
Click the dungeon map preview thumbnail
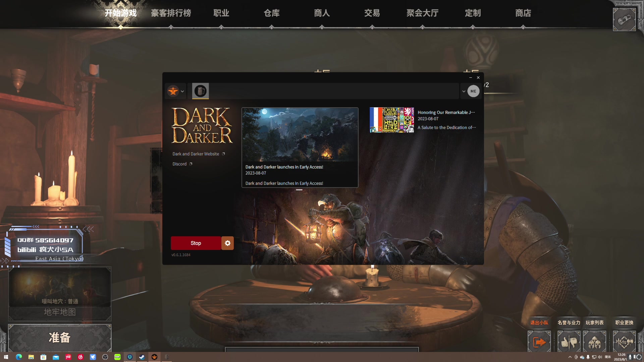tap(60, 287)
